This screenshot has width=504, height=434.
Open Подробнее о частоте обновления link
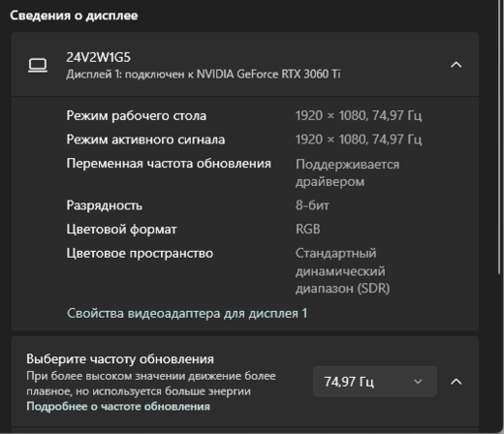coord(118,406)
